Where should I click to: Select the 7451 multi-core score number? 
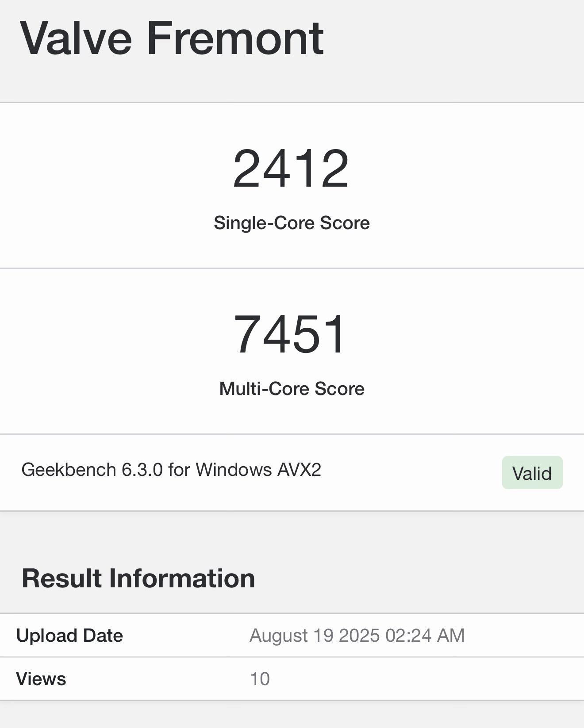(290, 334)
